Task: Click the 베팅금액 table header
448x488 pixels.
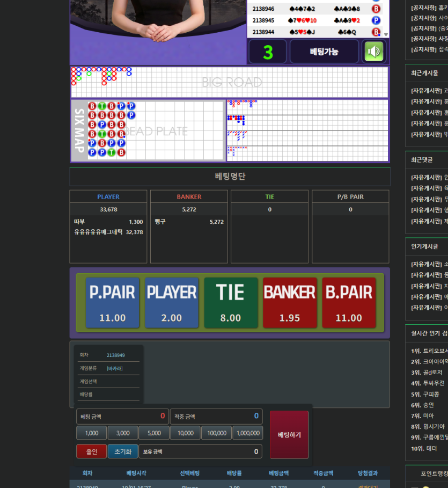Action: [279, 473]
